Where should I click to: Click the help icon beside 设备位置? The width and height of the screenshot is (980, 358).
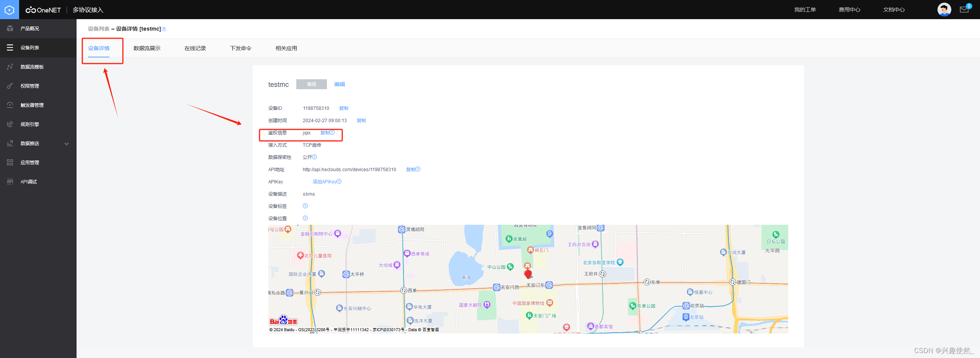tap(305, 218)
